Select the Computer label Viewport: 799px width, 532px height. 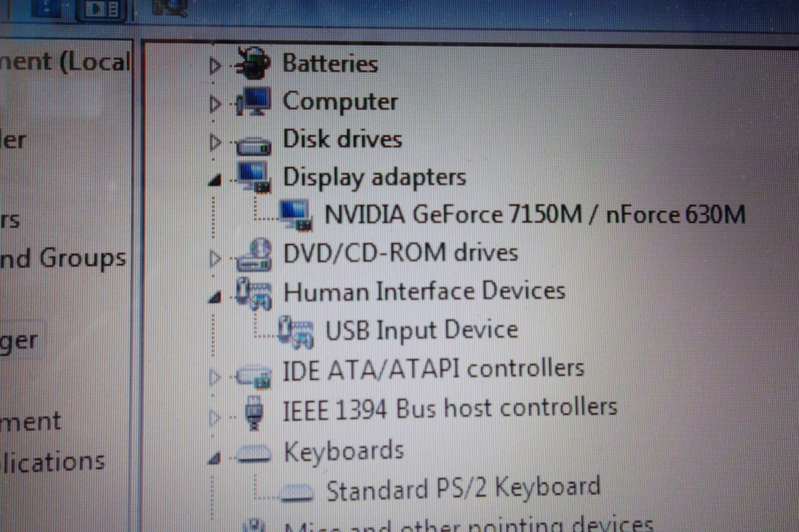(340, 102)
